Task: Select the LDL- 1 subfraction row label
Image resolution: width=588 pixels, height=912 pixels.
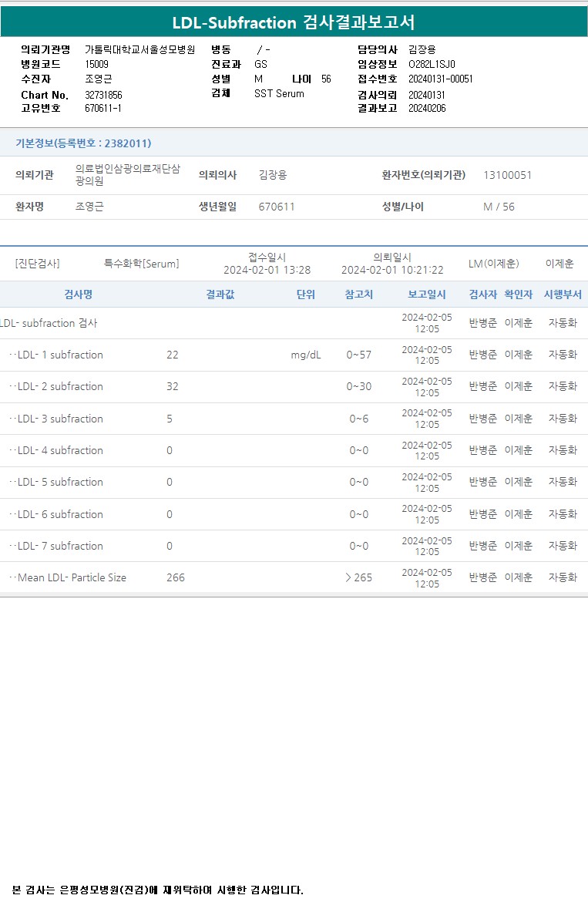Action: [x=59, y=355]
